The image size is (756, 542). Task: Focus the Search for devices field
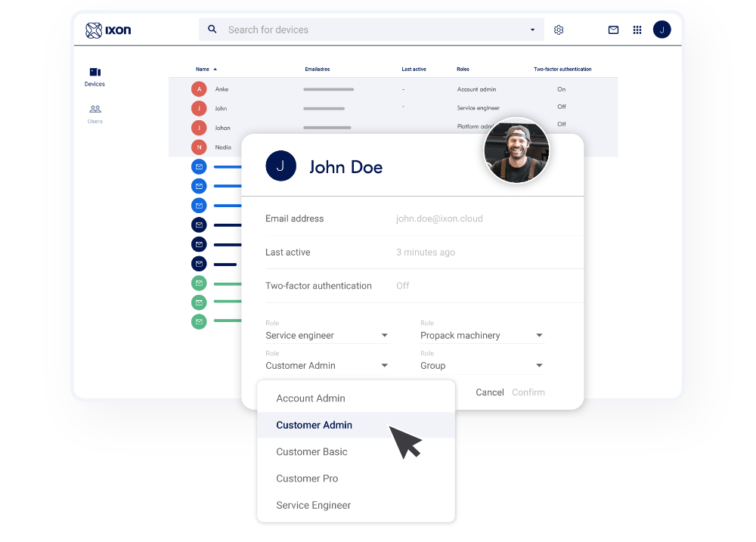(371, 30)
